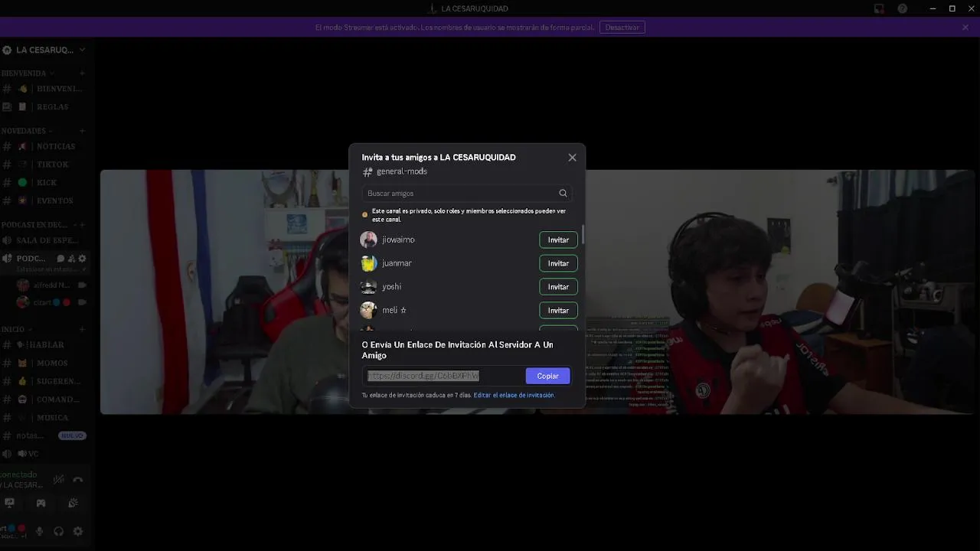Add a channel to BIENVENIDA category
Viewport: 980px width, 551px height.
(82, 73)
